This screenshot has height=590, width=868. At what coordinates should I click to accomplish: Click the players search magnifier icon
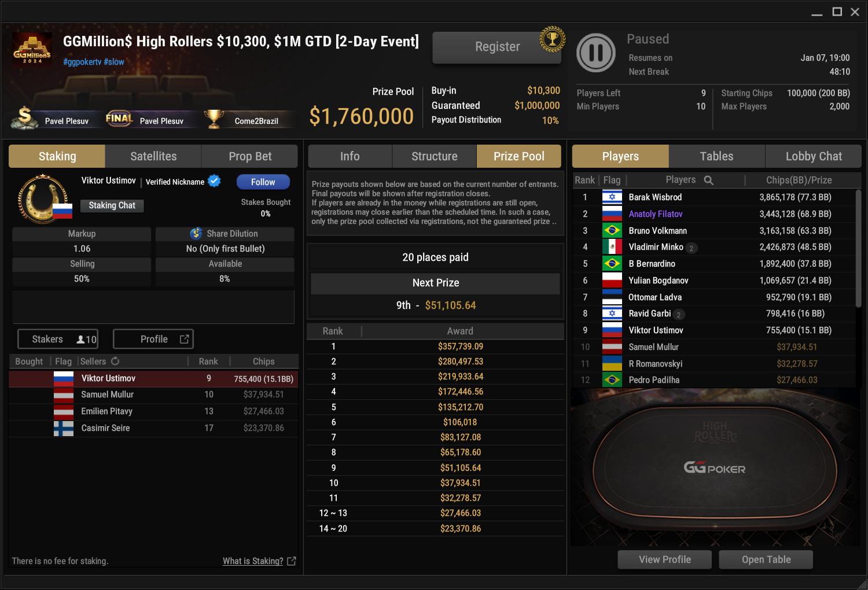click(x=708, y=180)
